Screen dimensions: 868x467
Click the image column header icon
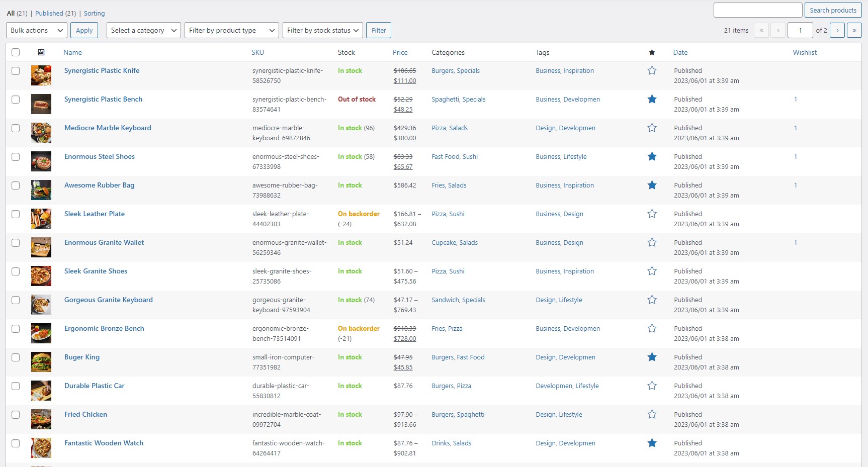click(x=41, y=52)
